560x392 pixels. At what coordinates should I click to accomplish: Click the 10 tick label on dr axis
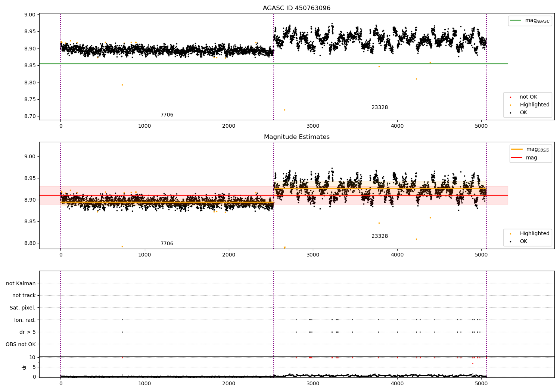pyautogui.click(x=32, y=358)
